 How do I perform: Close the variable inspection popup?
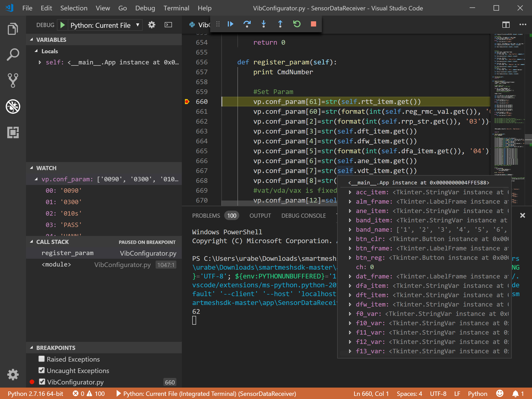coord(522,215)
